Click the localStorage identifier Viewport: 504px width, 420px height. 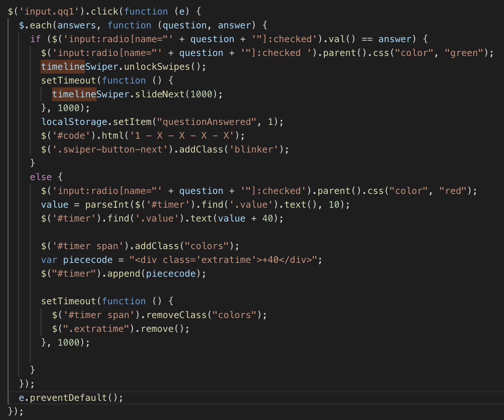point(74,122)
